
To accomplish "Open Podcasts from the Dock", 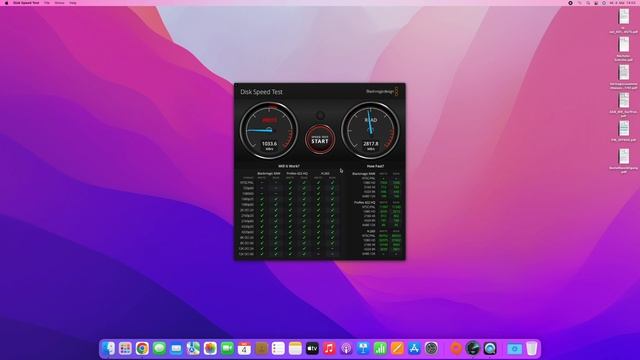I will pos(346,348).
